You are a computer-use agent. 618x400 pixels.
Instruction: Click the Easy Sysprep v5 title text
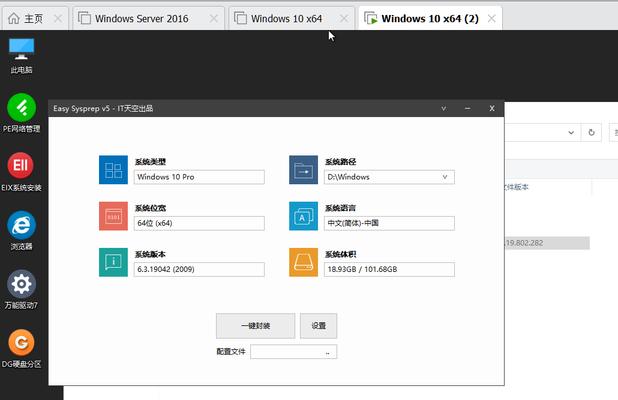(103, 108)
